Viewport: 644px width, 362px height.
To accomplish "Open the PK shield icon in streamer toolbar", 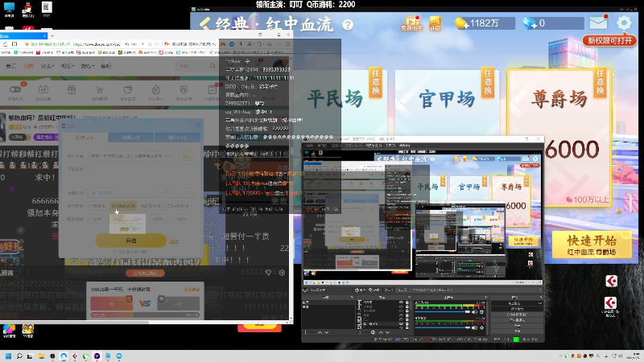I will coord(184,89).
